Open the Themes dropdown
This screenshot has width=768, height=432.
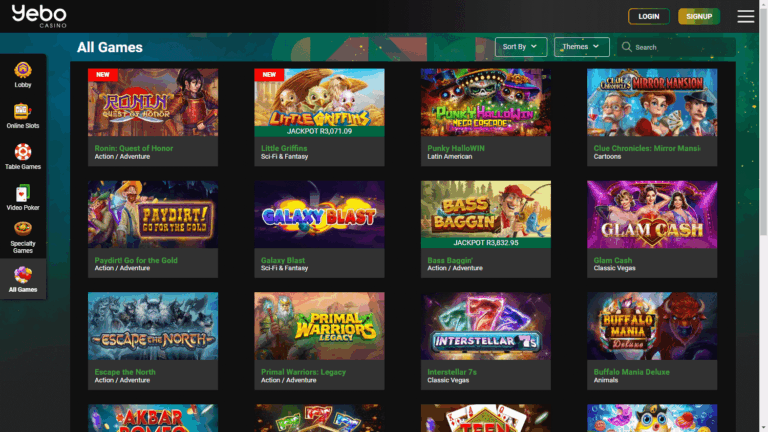coord(581,47)
